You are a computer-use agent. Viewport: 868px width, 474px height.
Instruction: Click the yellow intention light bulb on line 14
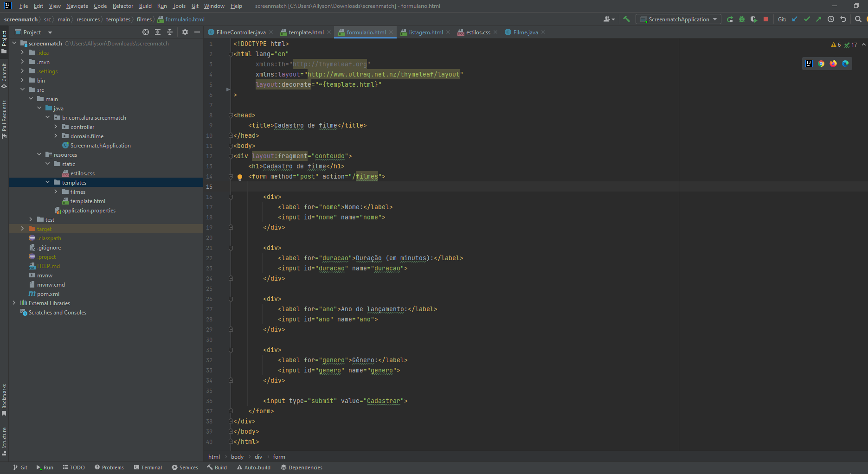240,177
